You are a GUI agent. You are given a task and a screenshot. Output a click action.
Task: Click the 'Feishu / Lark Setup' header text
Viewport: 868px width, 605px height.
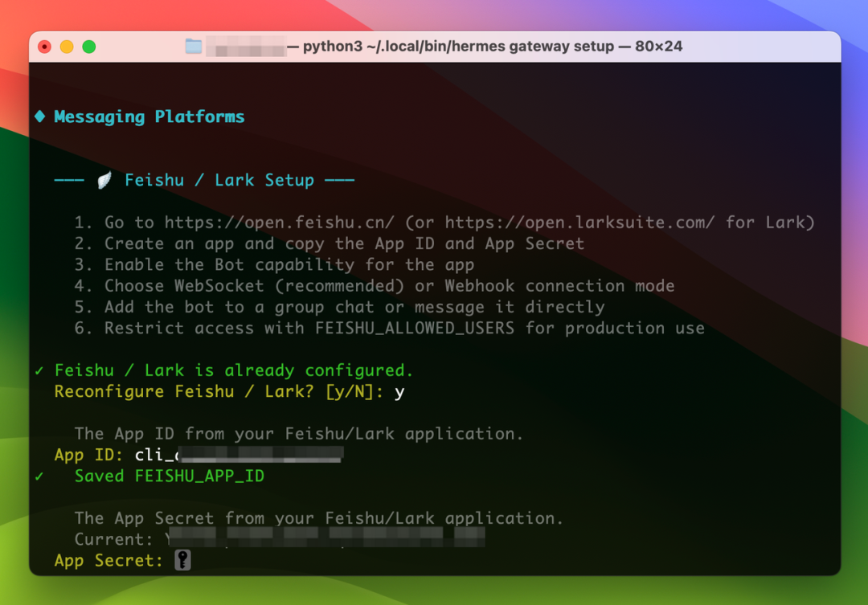tap(219, 181)
